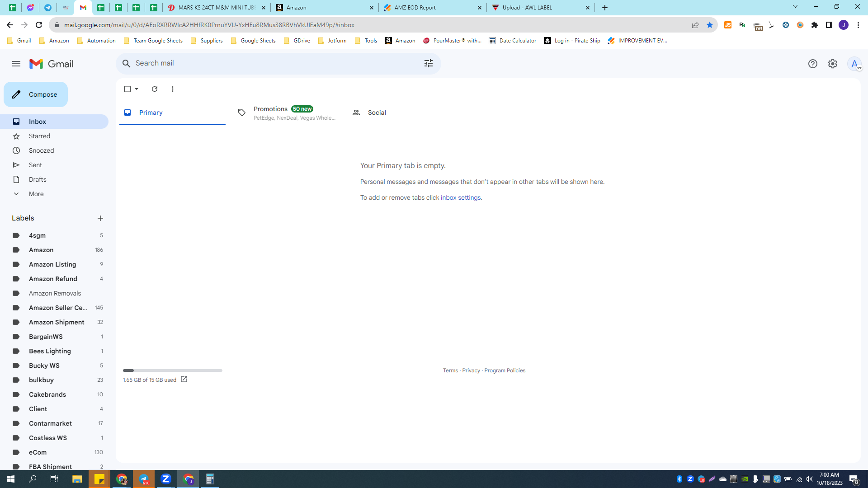868x488 pixels.
Task: Open Google account avatar menu
Action: [854, 64]
